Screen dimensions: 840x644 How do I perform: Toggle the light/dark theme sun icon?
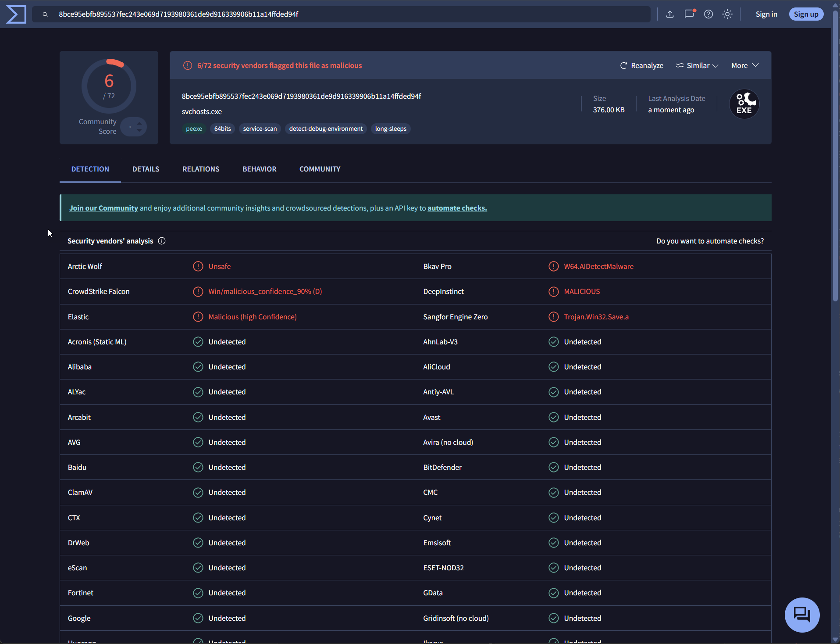coord(727,14)
